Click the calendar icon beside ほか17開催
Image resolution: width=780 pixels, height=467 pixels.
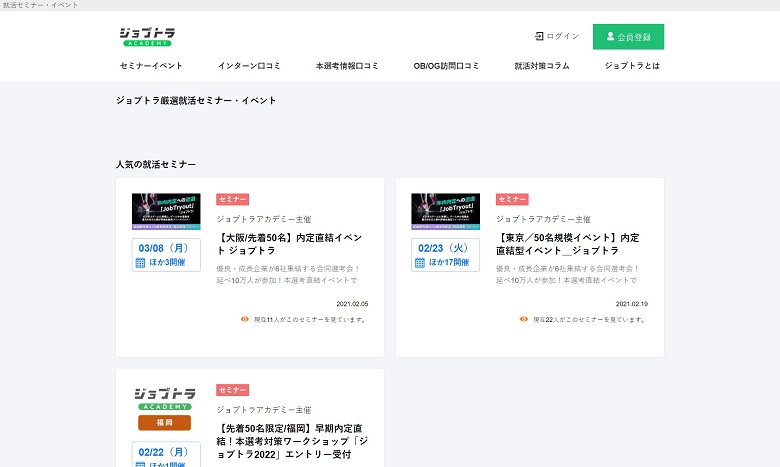point(420,263)
